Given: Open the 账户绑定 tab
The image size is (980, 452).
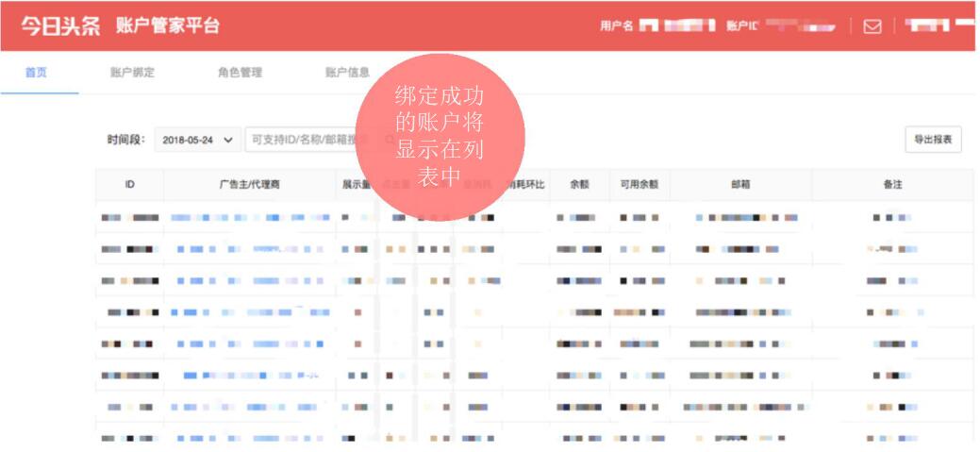Looking at the screenshot, I should (x=132, y=73).
